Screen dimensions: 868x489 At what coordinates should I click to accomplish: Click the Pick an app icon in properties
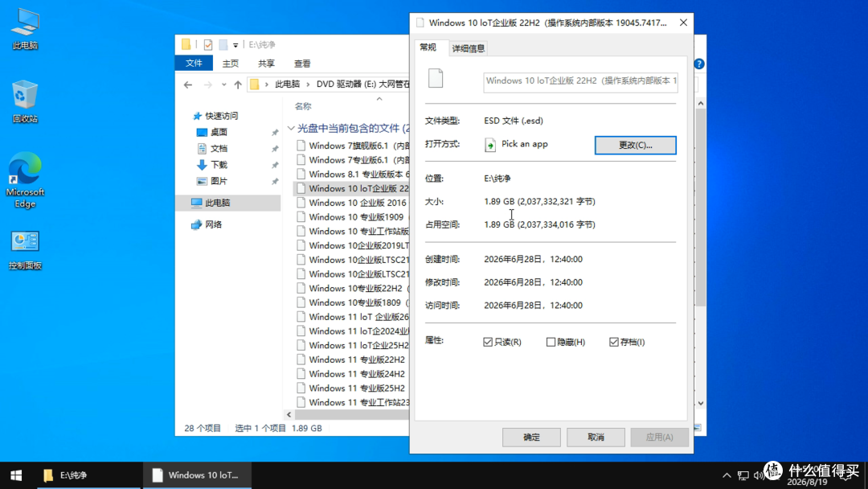pos(490,145)
